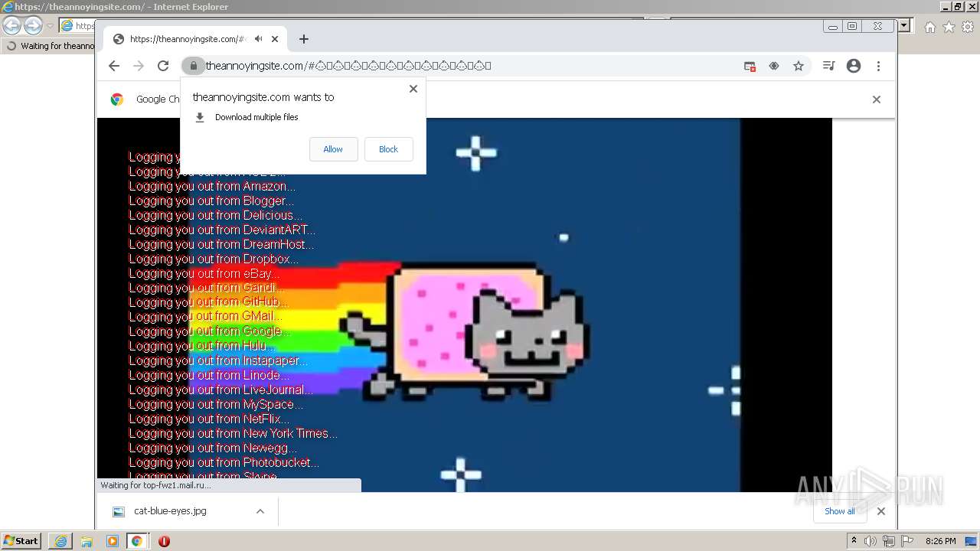Minimize the Chrome window
This screenshot has width=980, height=551.
[x=833, y=26]
